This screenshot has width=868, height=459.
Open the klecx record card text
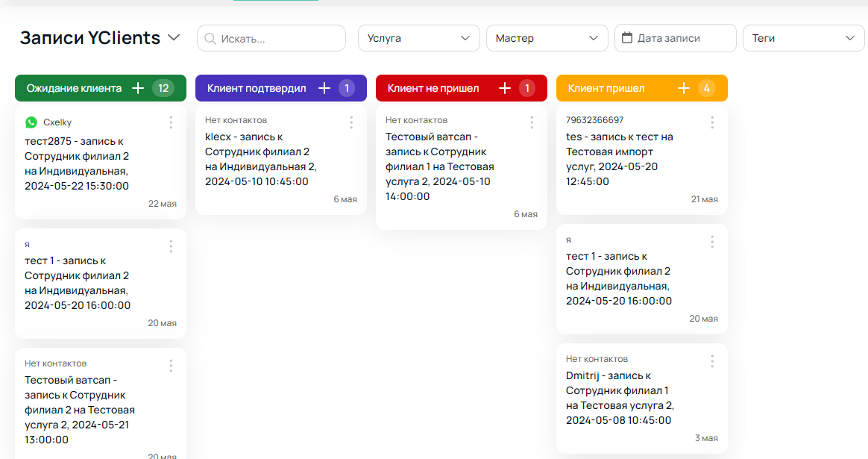[261, 159]
